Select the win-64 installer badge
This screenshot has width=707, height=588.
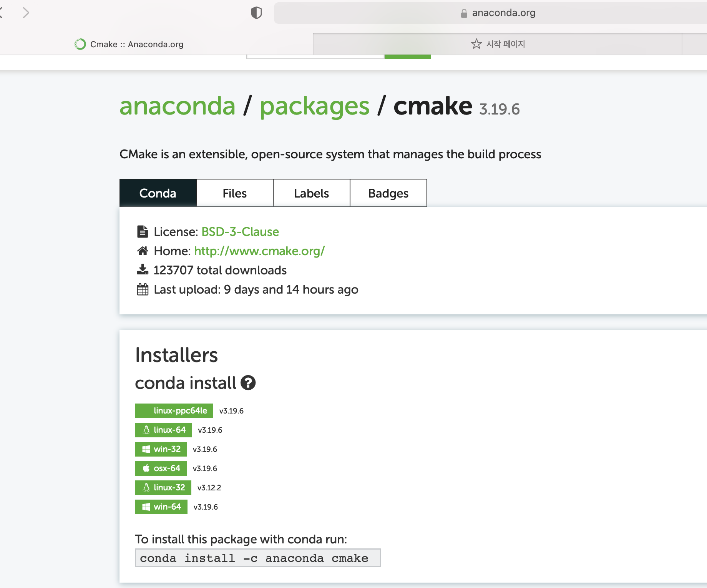pos(161,507)
